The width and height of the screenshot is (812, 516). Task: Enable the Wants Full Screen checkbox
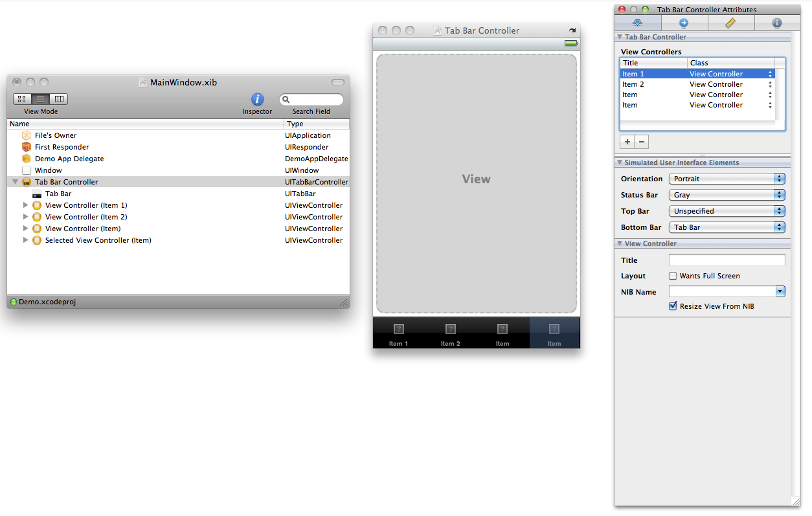673,275
